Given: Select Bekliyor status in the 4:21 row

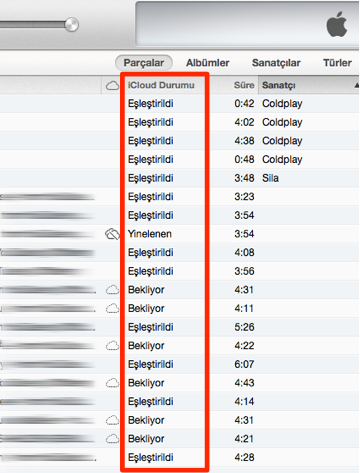Looking at the screenshot, I should click(x=146, y=439).
